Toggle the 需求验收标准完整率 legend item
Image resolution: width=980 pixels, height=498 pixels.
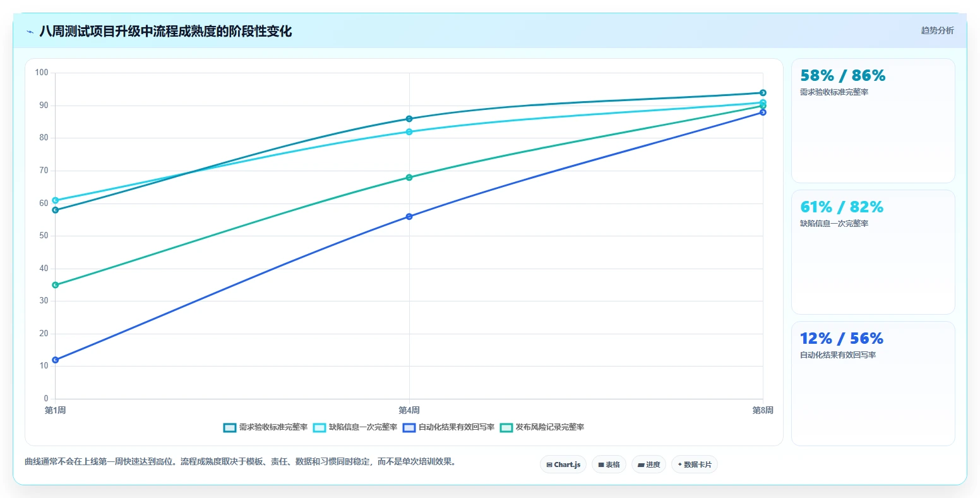[x=265, y=427]
